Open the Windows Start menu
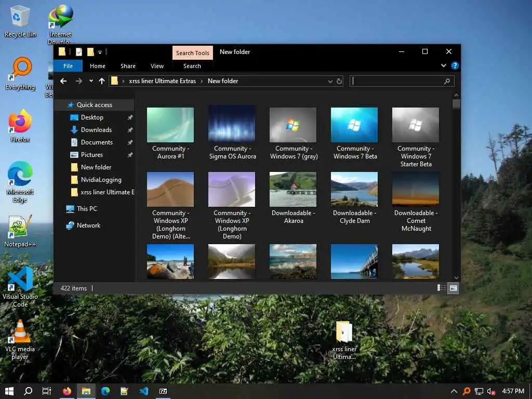 click(x=9, y=391)
